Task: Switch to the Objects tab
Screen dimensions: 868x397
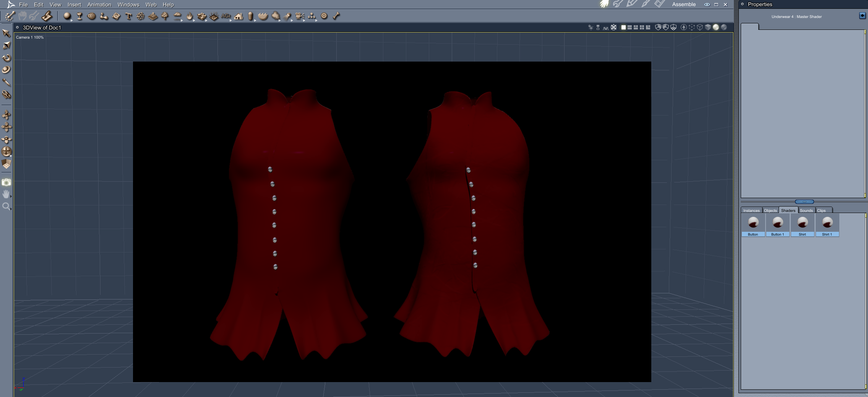Action: click(770, 210)
